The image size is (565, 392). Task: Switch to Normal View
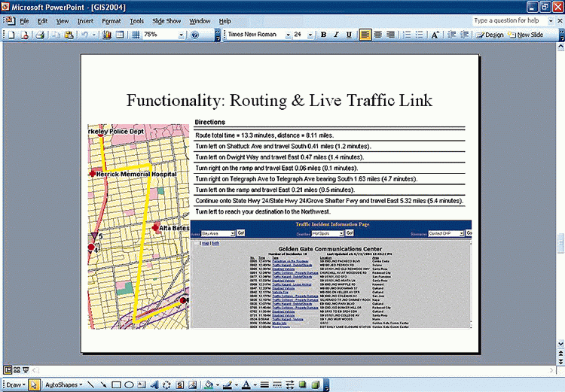pos(8,369)
